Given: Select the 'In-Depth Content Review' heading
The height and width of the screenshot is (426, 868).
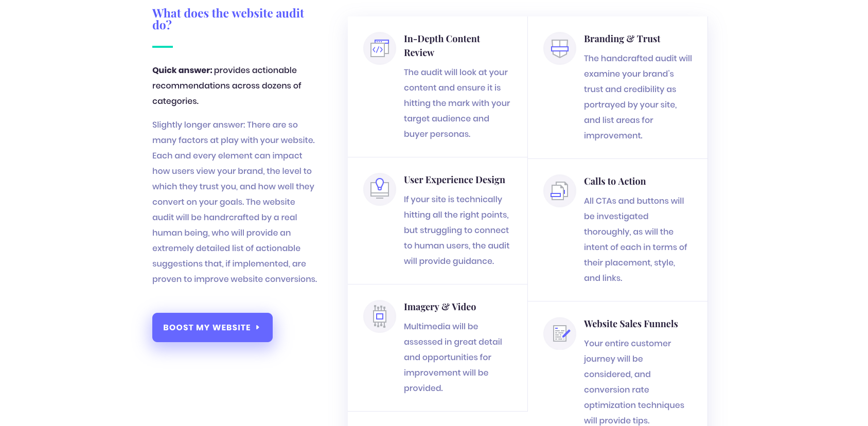Looking at the screenshot, I should tap(442, 45).
